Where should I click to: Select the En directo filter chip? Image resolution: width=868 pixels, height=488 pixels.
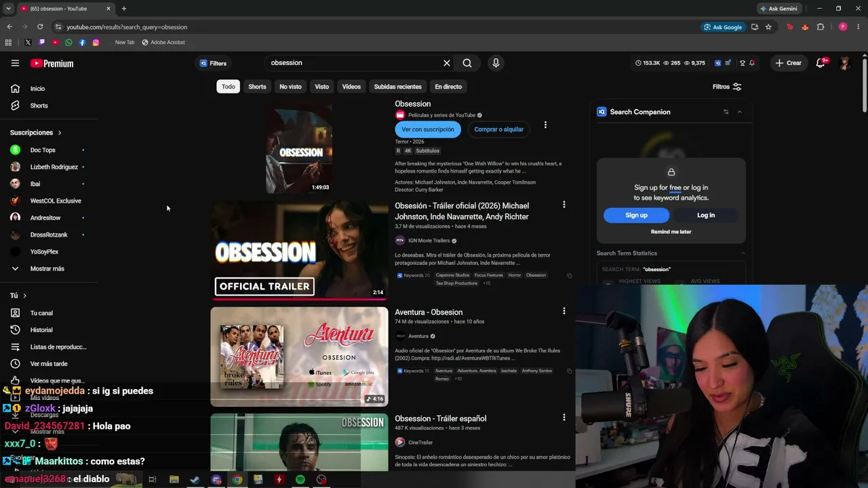click(x=448, y=87)
